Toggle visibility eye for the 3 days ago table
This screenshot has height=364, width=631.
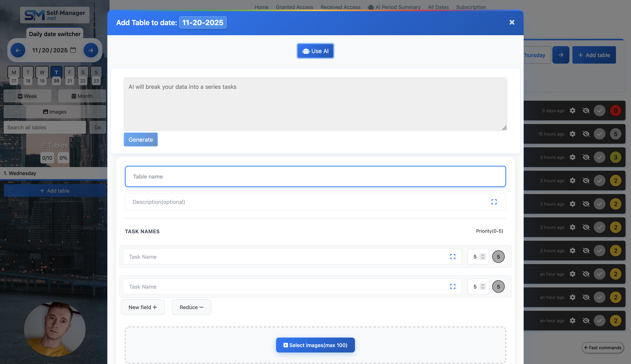coord(586,111)
